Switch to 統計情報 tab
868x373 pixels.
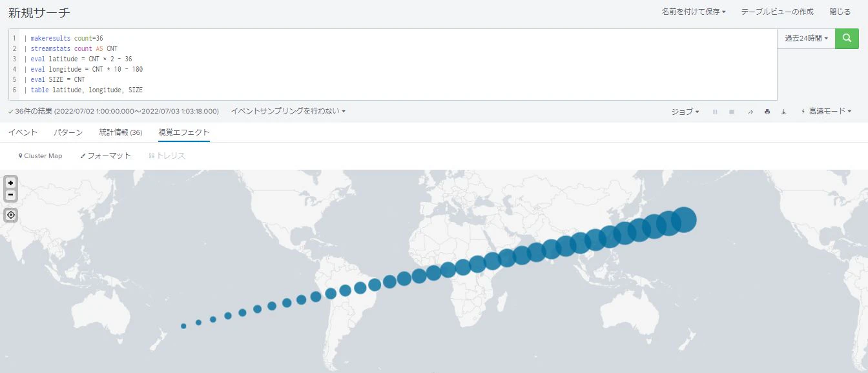point(121,132)
